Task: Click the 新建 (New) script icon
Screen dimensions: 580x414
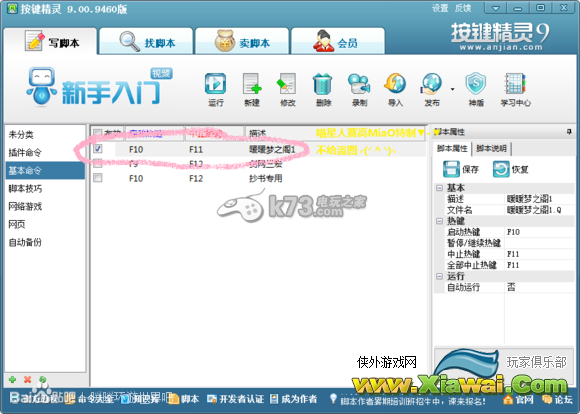Action: pos(252,84)
